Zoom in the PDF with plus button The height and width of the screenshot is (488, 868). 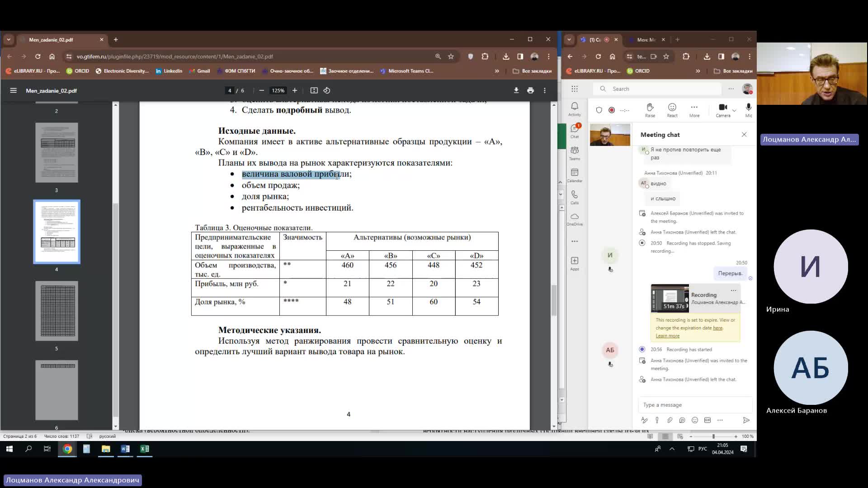295,90
